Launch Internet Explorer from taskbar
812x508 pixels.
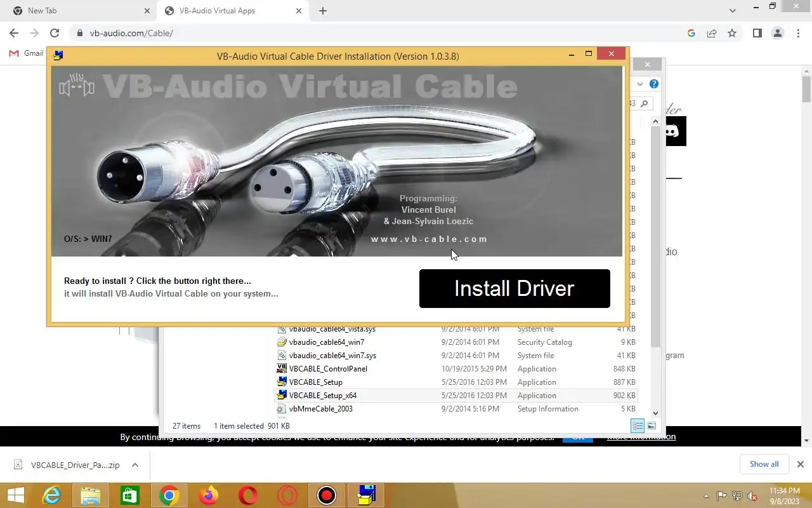point(51,495)
